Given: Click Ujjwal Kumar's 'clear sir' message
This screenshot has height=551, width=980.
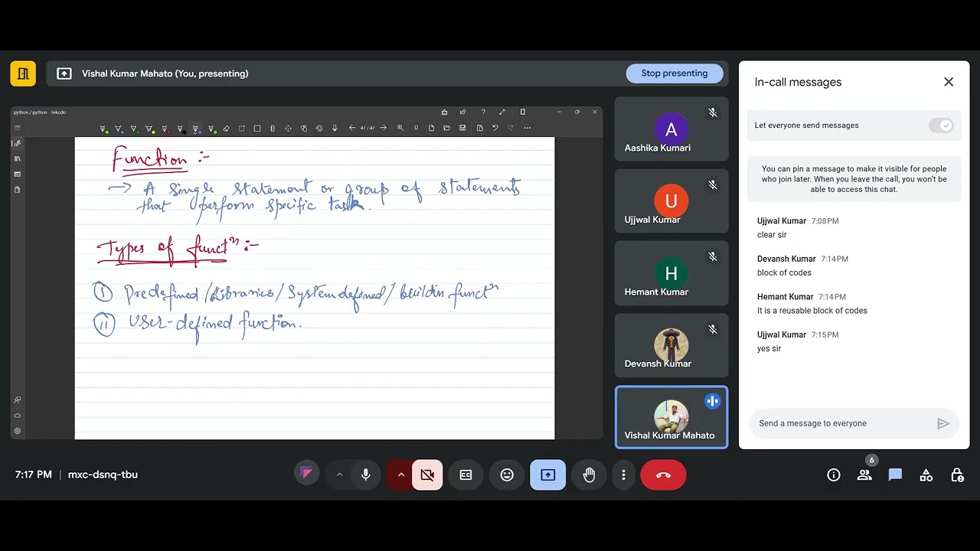Looking at the screenshot, I should 772,235.
